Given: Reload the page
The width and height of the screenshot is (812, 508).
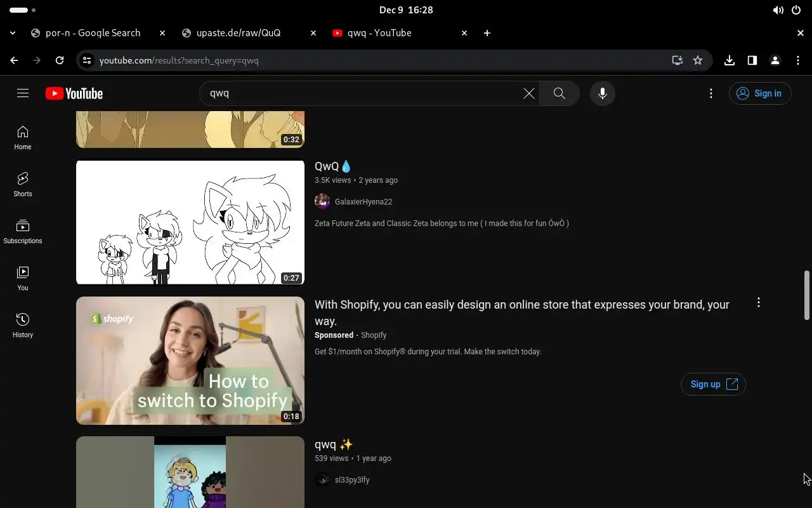Looking at the screenshot, I should click(60, 60).
